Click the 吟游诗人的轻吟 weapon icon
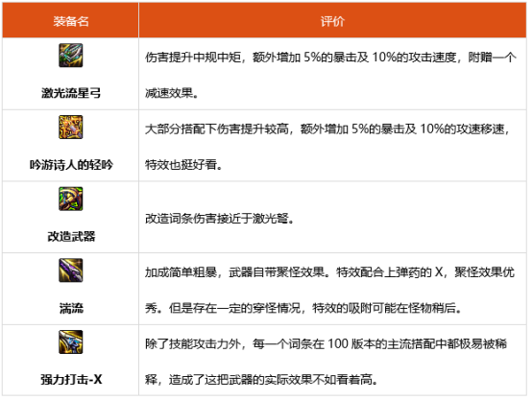 click(70, 128)
